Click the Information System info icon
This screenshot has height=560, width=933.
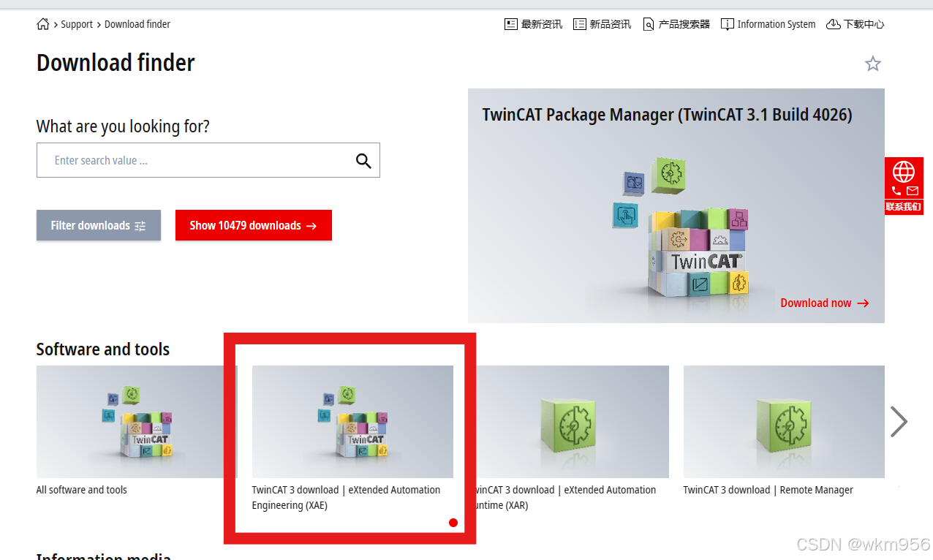pos(727,24)
